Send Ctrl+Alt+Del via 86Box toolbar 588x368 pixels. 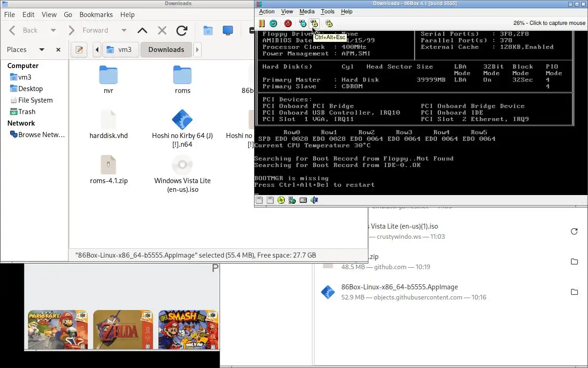point(303,23)
